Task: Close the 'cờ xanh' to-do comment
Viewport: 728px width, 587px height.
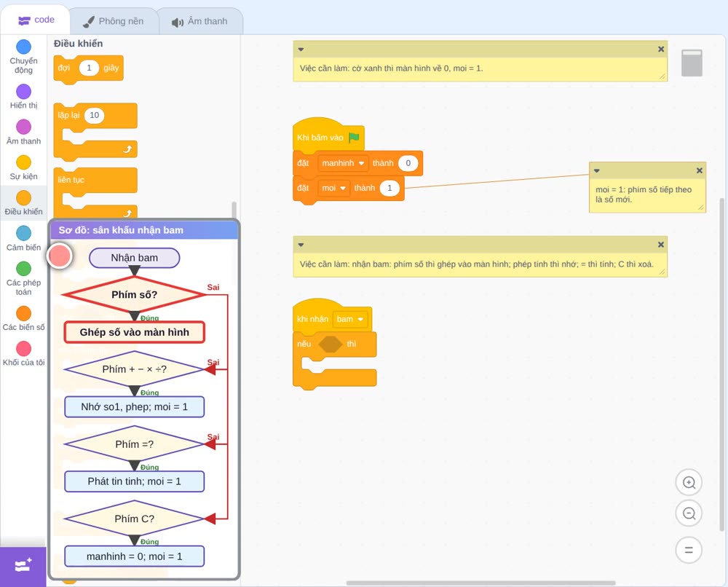Action: (x=661, y=50)
